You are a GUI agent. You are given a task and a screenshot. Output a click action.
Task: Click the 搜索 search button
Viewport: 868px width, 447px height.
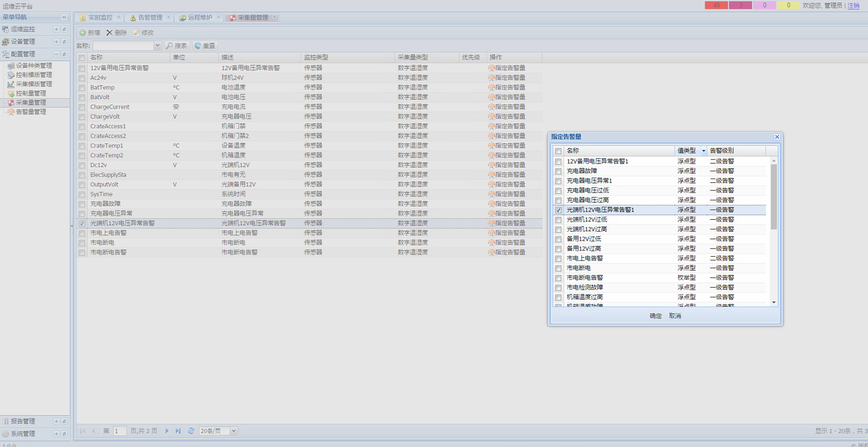[x=177, y=46]
